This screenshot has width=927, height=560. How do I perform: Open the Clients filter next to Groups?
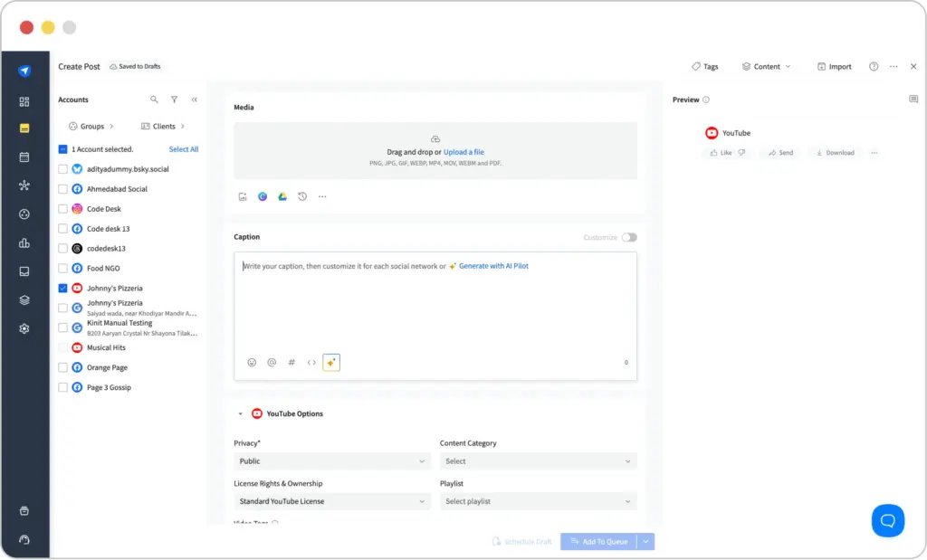[163, 126]
